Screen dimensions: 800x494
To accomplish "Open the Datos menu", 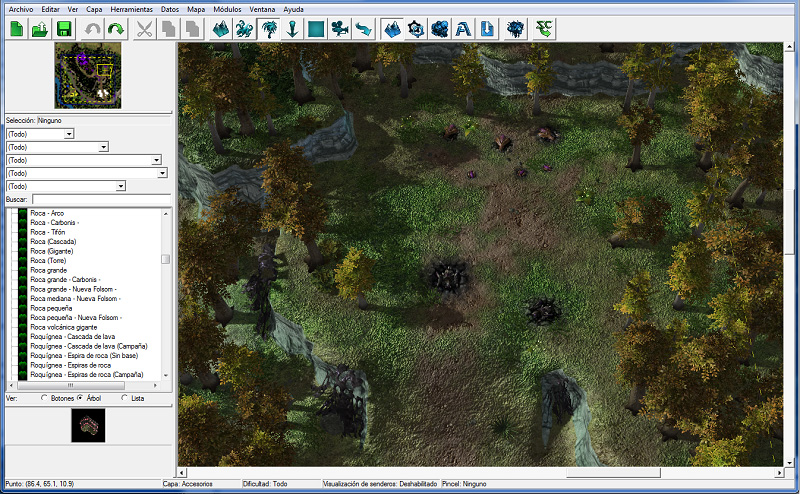I will click(x=170, y=9).
